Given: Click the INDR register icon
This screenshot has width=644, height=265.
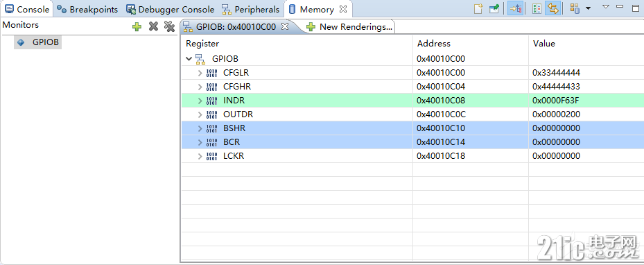Looking at the screenshot, I should tap(212, 101).
